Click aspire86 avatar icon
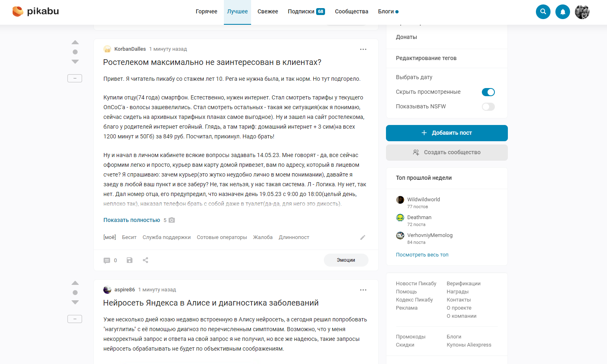 [x=107, y=290]
